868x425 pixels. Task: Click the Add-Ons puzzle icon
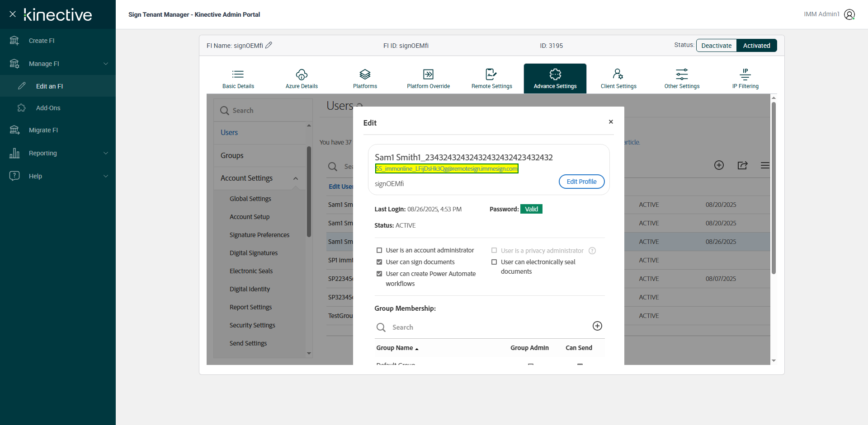(x=22, y=108)
